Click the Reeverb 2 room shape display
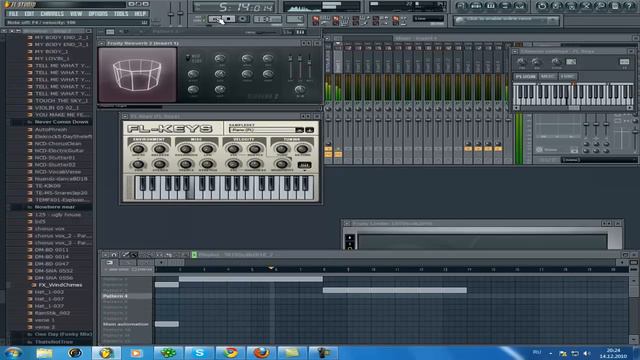 tap(138, 75)
